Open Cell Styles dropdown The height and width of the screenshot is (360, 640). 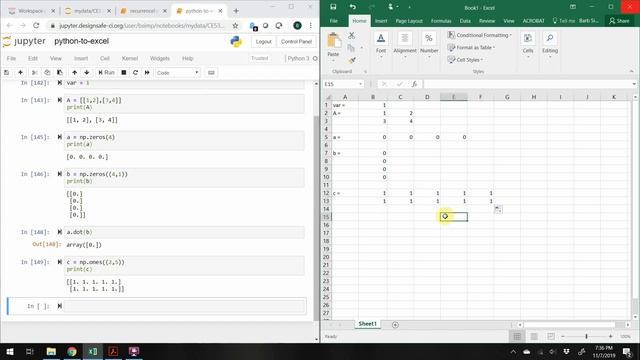coord(466,60)
